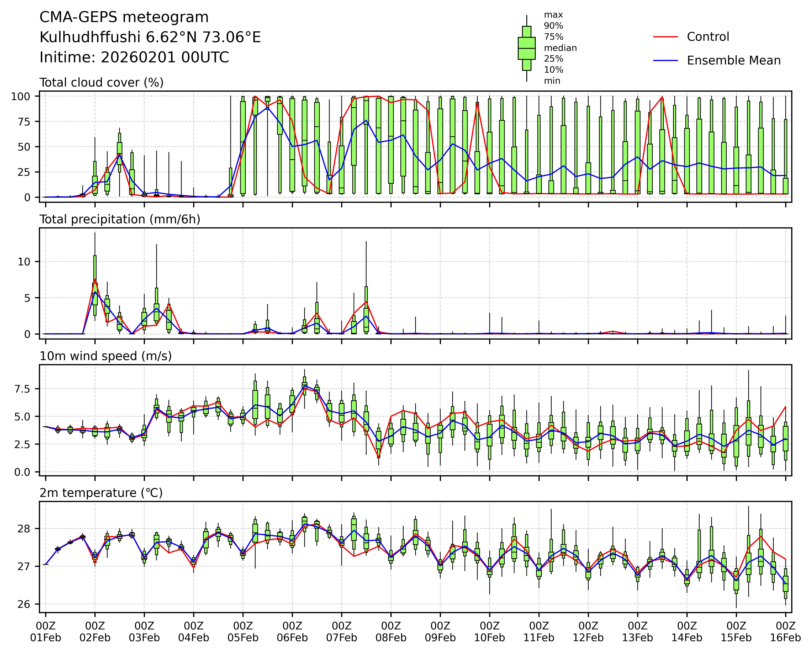
Task: Click the 'Total cloud cover (%)' panel title
Action: (x=101, y=82)
